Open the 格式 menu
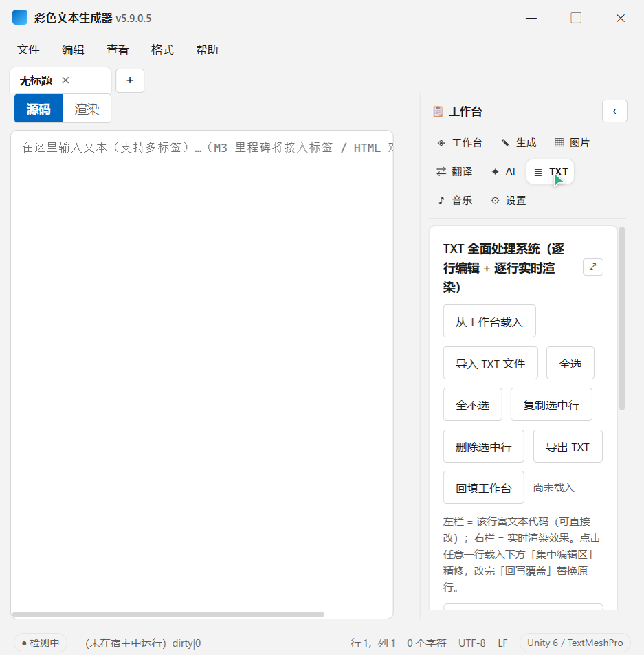 point(162,49)
